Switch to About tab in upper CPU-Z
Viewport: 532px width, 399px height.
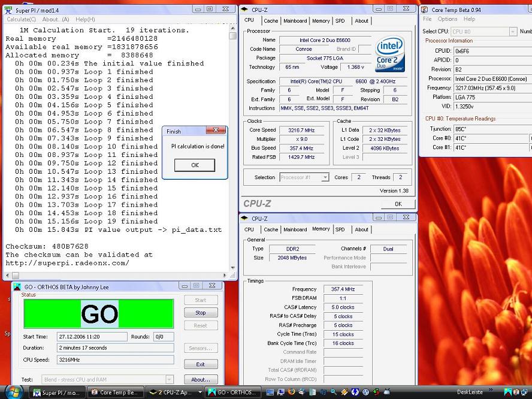(361, 21)
